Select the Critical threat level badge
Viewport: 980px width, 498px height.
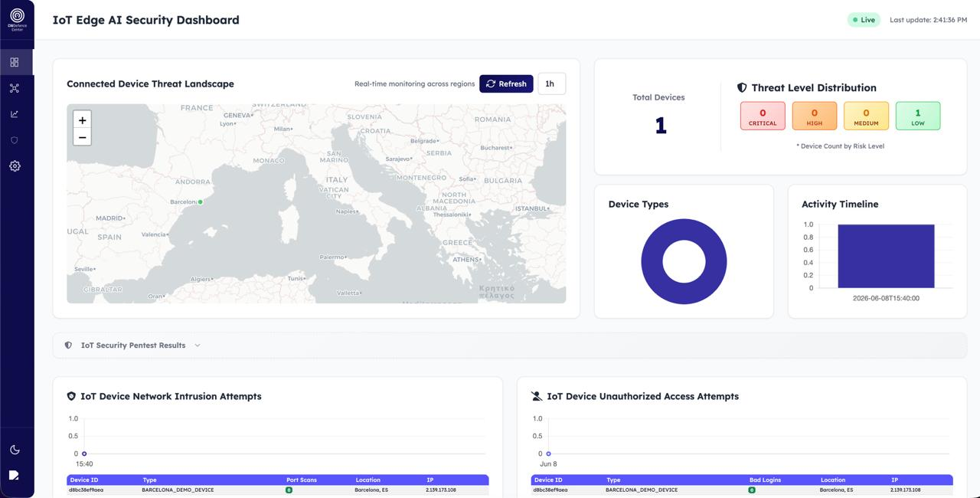pos(763,116)
